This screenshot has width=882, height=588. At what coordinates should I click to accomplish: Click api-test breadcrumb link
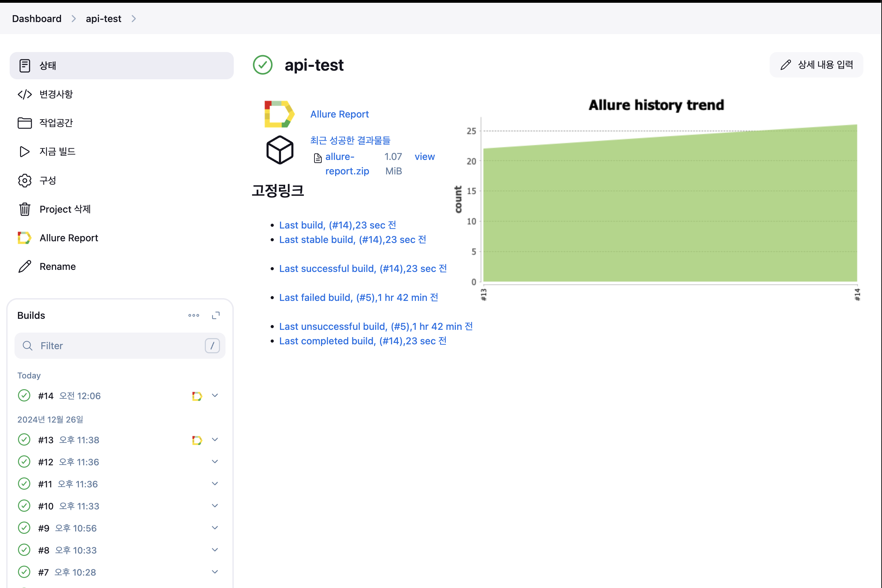click(103, 19)
